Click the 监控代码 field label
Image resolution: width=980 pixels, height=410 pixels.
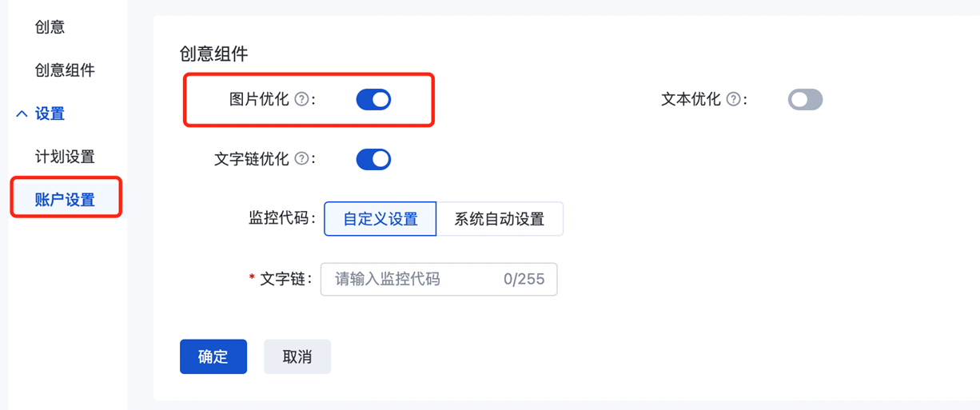279,219
